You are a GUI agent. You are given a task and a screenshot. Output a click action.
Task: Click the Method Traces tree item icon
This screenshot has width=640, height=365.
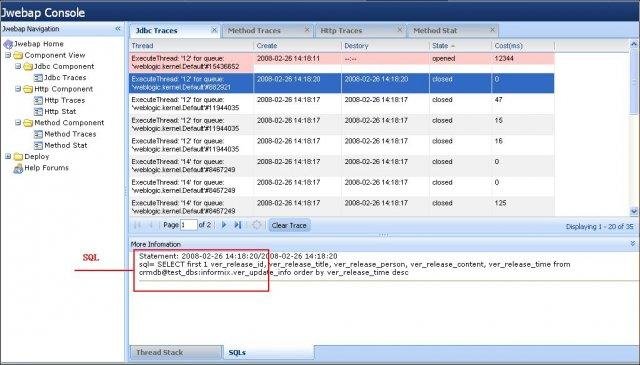click(x=38, y=134)
